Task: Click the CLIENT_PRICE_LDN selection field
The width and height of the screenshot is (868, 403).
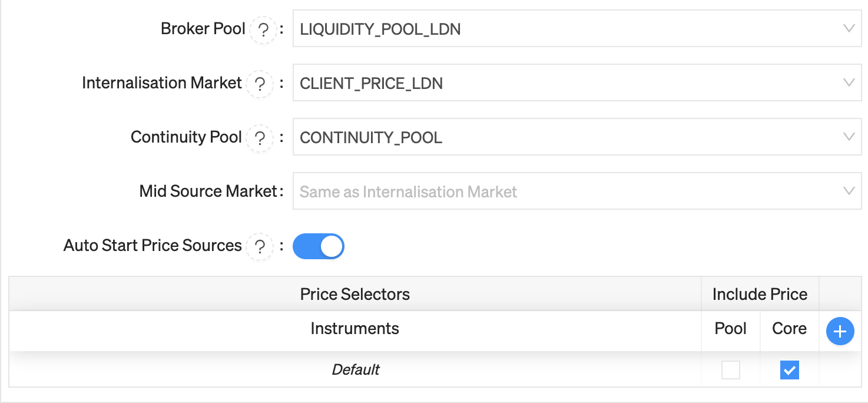Action: [x=577, y=82]
